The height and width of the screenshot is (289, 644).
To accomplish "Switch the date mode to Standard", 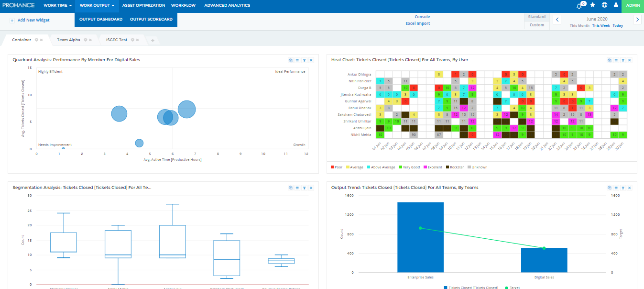I will (536, 17).
